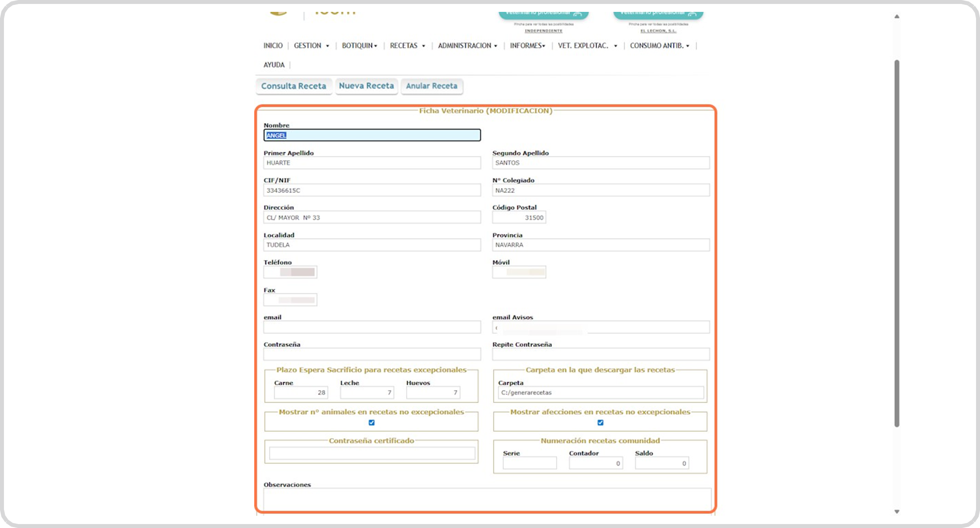The width and height of the screenshot is (980, 528).
Task: Open the ADMINISTRACION dropdown menu
Action: 467,46
